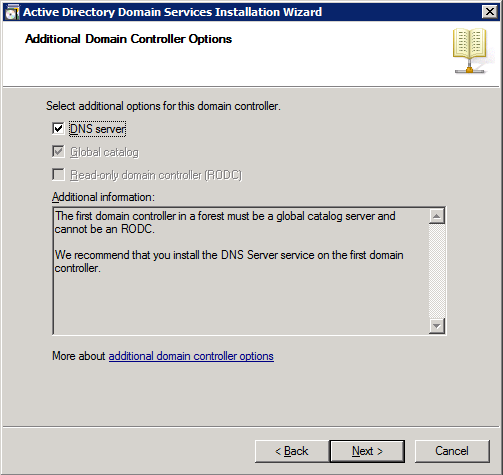Click inside the Additional information text box

pos(241,271)
